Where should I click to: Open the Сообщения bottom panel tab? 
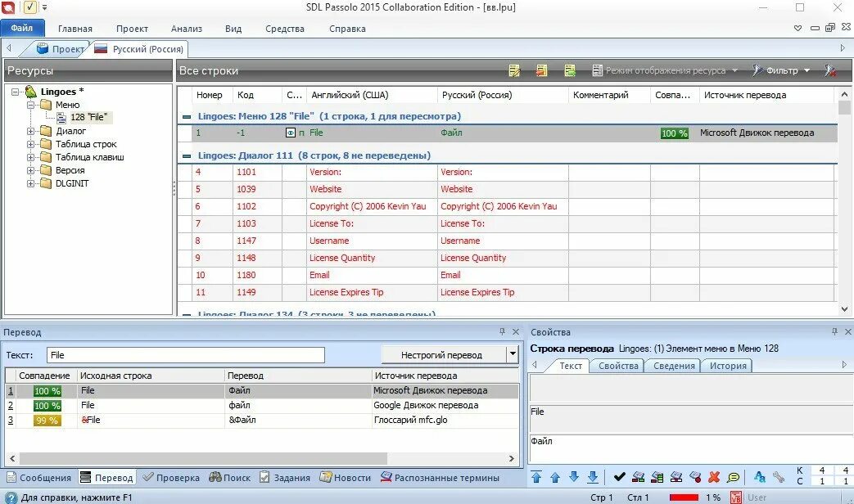coord(38,478)
